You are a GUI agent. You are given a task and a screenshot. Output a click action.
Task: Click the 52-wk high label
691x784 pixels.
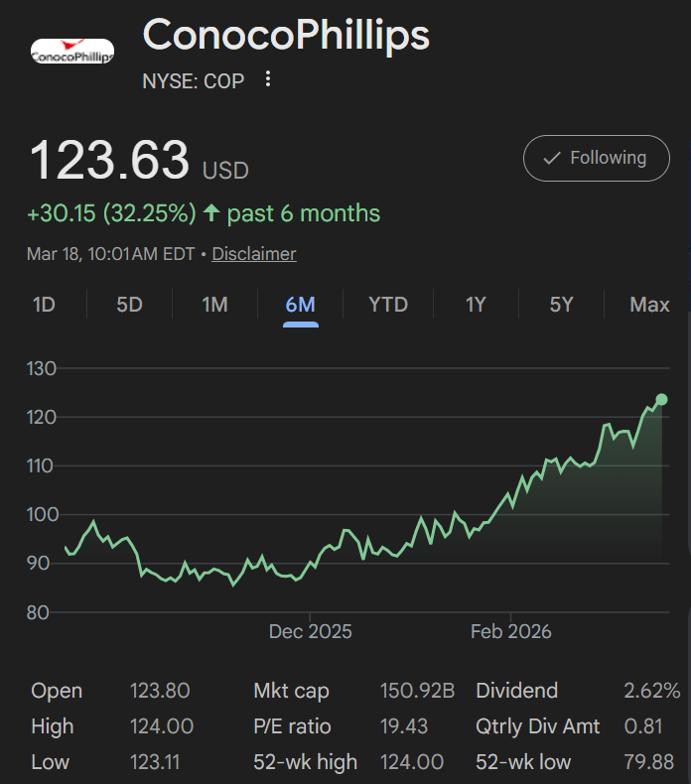[305, 762]
